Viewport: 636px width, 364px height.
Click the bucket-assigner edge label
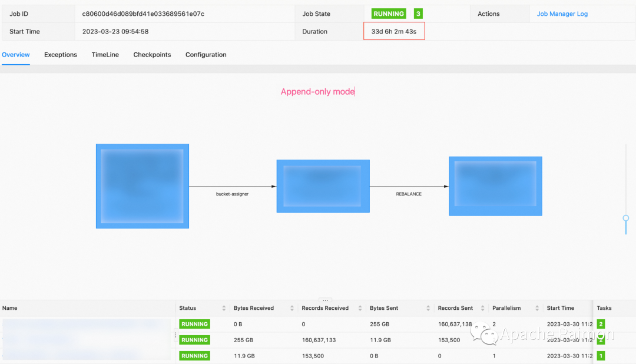point(233,194)
